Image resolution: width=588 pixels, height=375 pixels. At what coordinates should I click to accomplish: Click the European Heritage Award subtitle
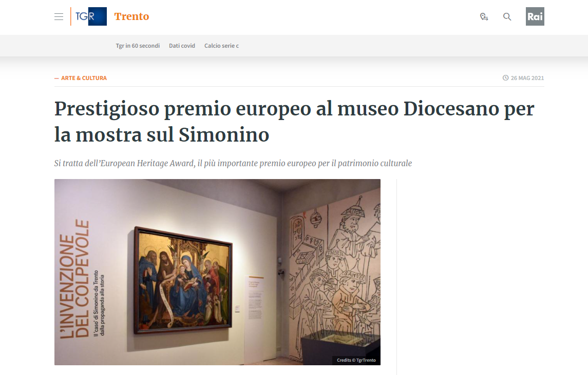[233, 163]
